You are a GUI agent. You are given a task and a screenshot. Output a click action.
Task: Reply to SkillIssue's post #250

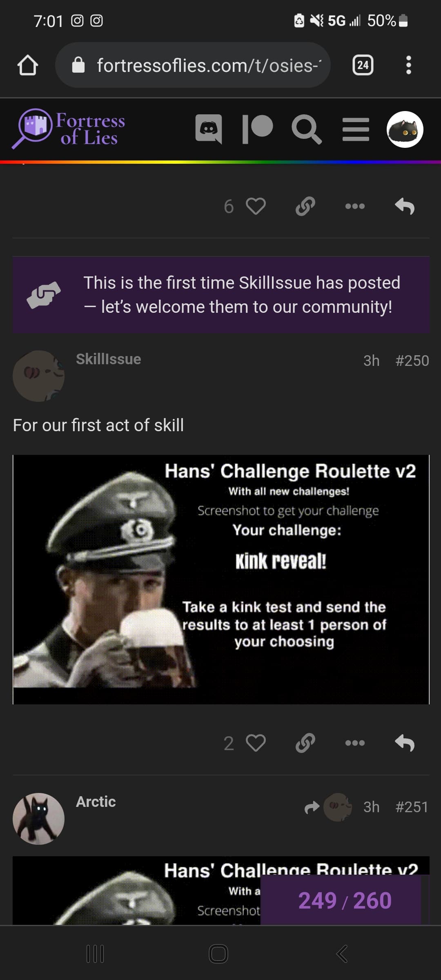(405, 743)
